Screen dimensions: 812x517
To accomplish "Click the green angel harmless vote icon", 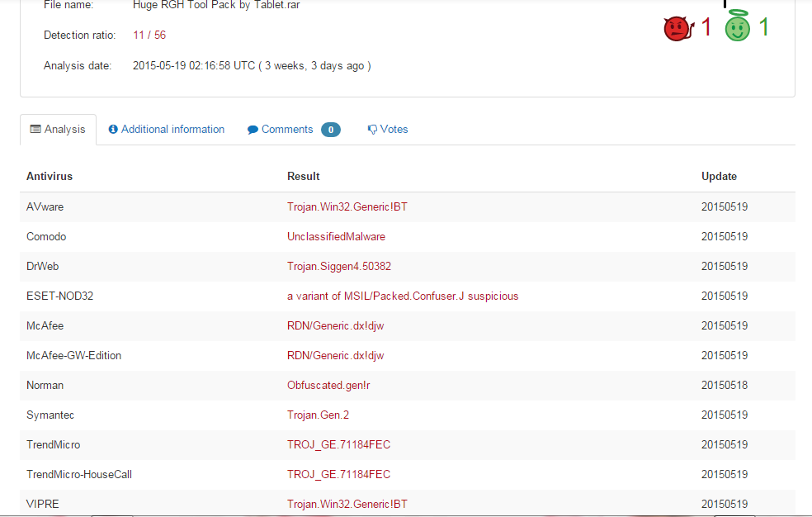I will 737,28.
